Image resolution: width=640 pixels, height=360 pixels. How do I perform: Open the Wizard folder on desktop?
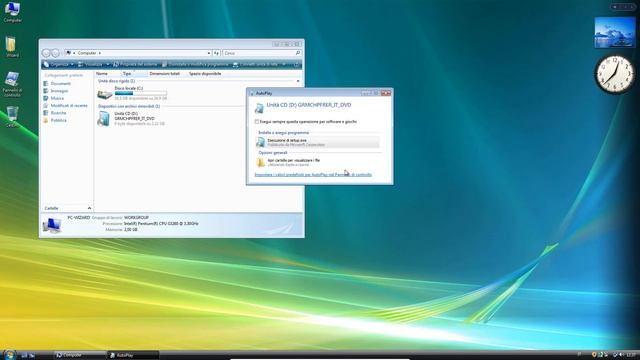coord(12,46)
